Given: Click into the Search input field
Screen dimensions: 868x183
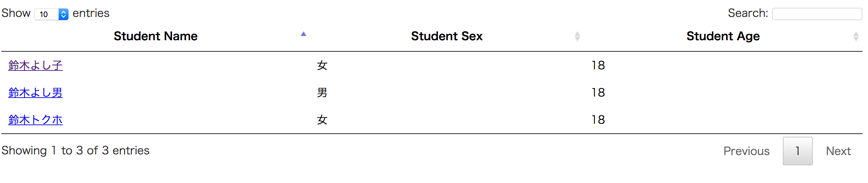Looking at the screenshot, I should (x=817, y=14).
